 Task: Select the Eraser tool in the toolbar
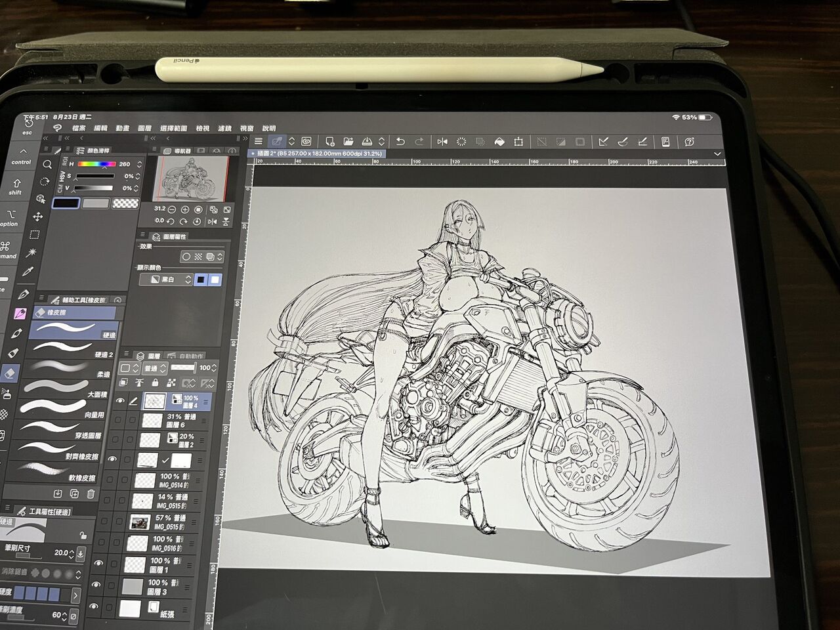coord(9,373)
